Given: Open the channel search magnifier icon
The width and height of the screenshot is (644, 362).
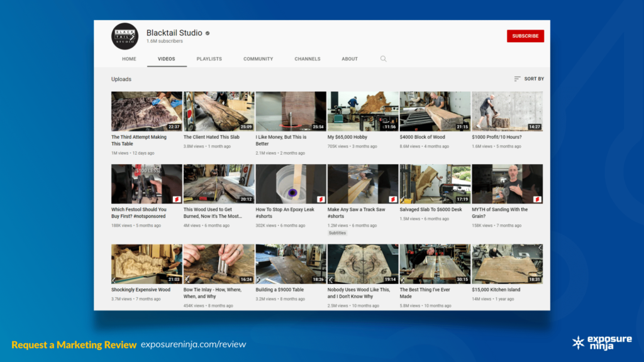Looking at the screenshot, I should (x=383, y=58).
